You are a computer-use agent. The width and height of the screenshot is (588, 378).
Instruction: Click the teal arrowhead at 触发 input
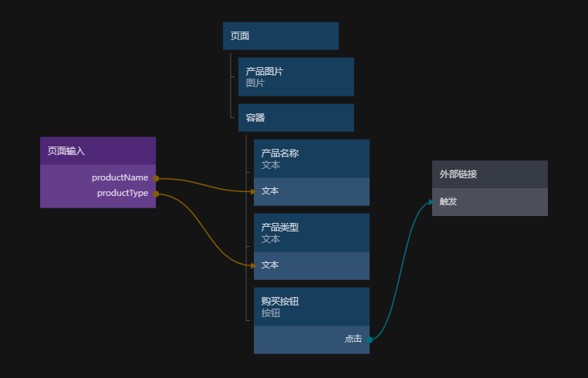tap(431, 202)
